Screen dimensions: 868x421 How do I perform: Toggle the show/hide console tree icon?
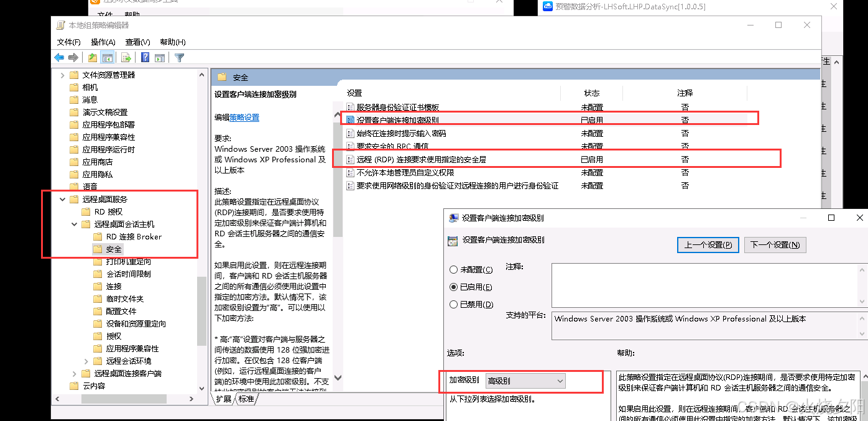coord(107,57)
